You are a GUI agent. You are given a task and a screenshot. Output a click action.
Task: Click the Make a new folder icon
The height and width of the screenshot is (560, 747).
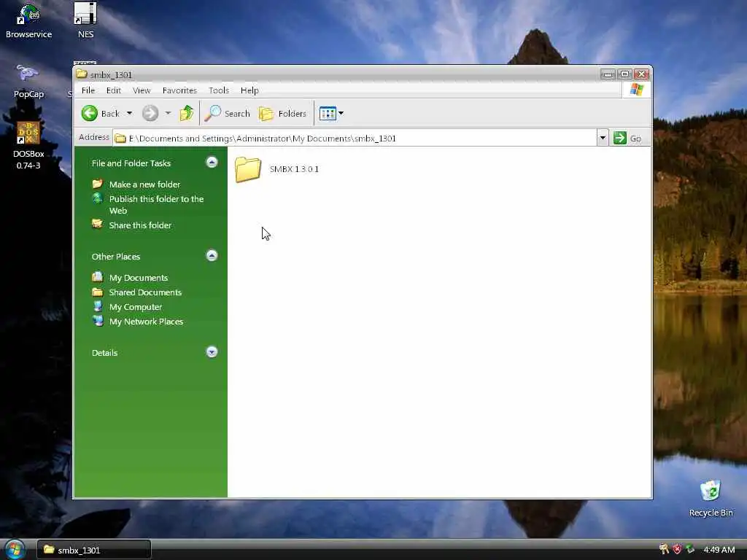click(98, 184)
